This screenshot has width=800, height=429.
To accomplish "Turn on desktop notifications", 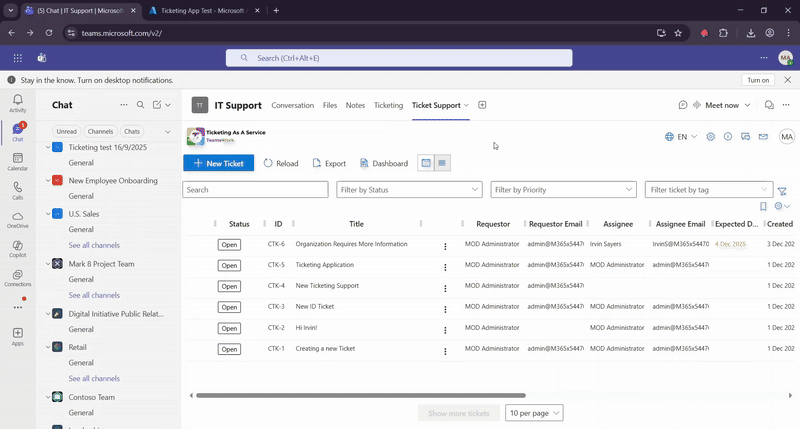I will (758, 80).
